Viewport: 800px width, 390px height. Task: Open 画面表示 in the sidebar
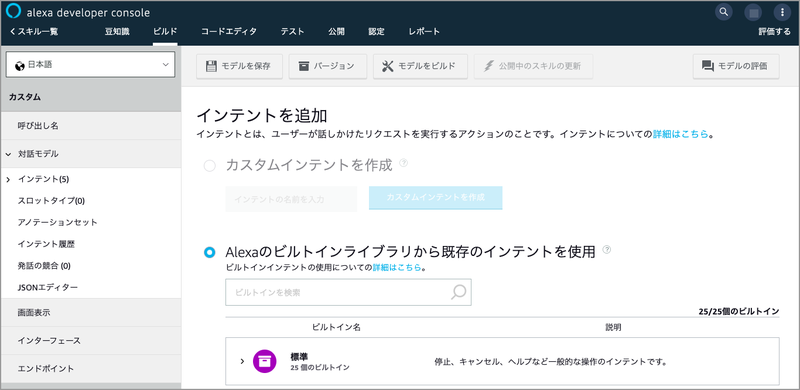(x=91, y=312)
